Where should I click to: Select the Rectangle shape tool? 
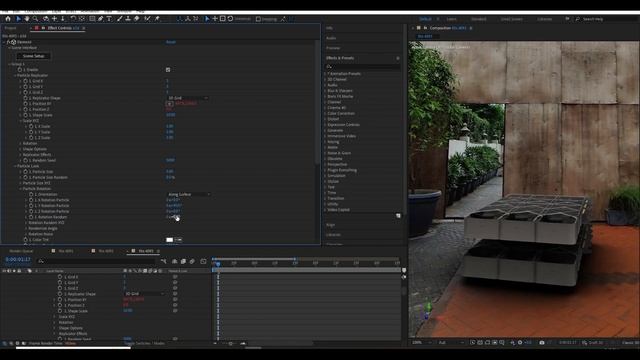tap(92, 19)
